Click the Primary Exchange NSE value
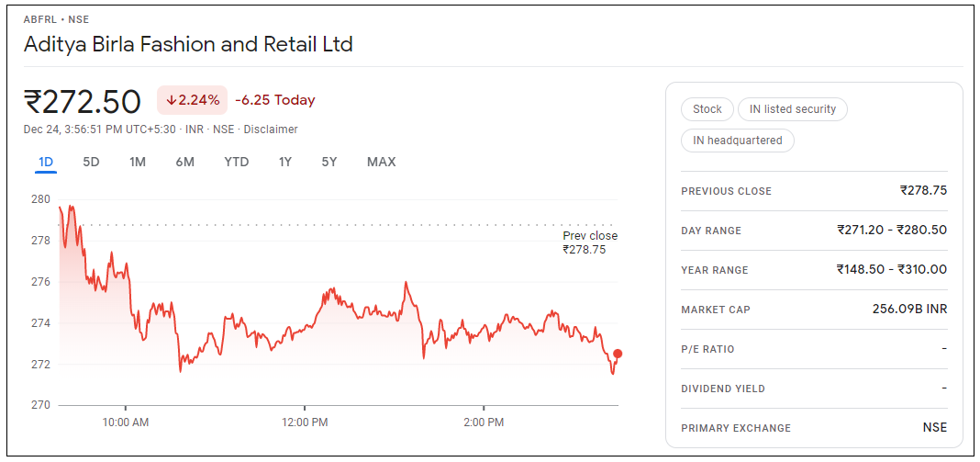 point(934,428)
